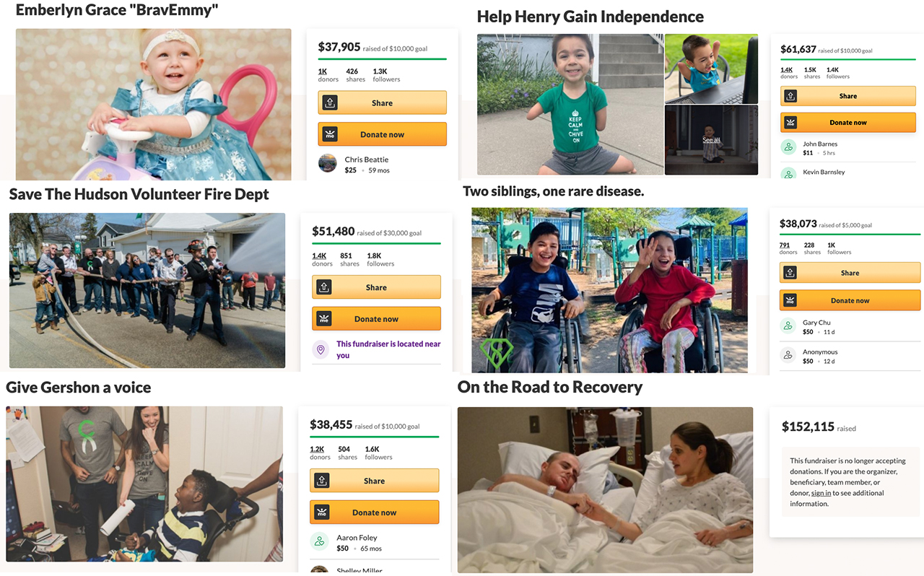Click the green progress bar under $37,905

pyautogui.click(x=382, y=58)
